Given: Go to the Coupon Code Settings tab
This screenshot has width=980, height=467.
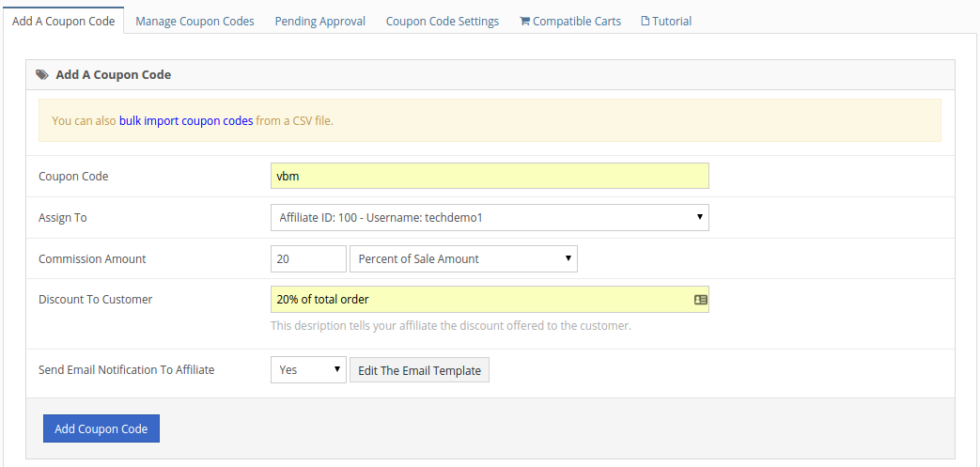Looking at the screenshot, I should click(x=443, y=21).
